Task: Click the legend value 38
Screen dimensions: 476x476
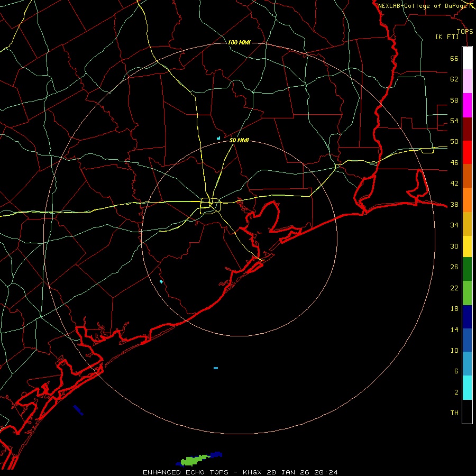Action: click(454, 205)
